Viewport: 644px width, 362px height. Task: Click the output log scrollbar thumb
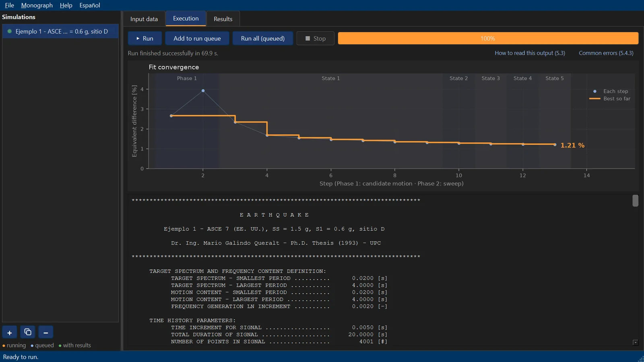[x=636, y=200]
